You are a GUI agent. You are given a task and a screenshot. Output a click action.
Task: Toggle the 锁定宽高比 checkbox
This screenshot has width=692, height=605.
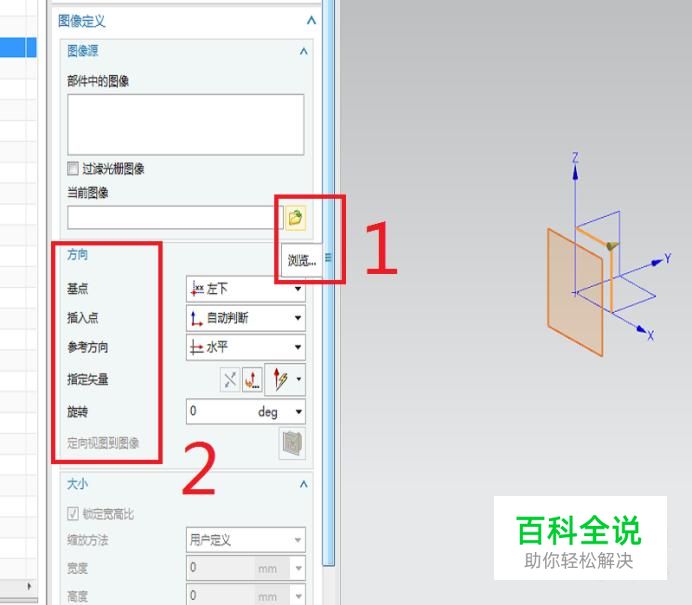(x=72, y=513)
